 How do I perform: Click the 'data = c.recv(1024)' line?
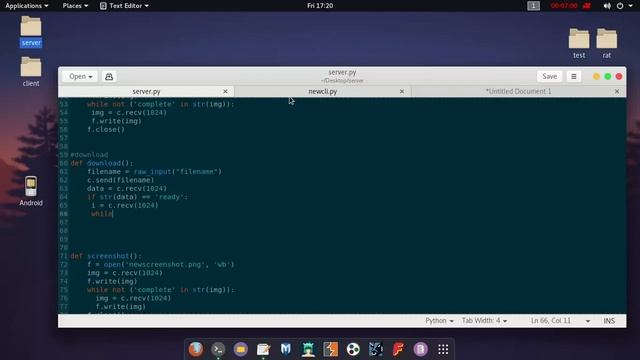pos(127,189)
